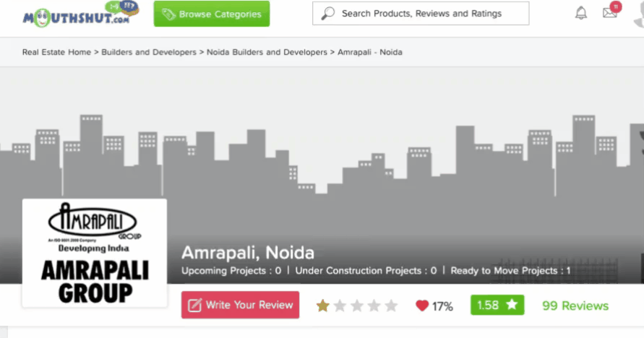Rate three stars using third star
Viewport: 644px width, 338px height.
point(357,305)
